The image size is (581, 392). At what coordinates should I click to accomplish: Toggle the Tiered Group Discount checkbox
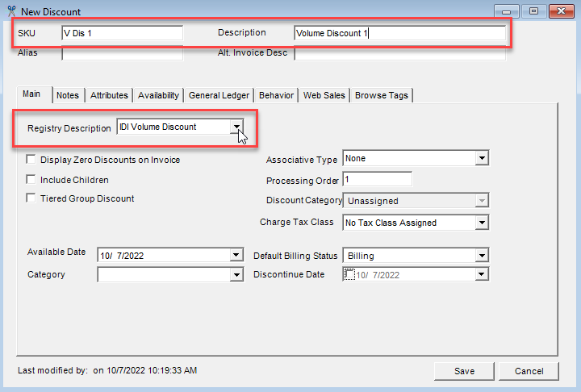(31, 198)
